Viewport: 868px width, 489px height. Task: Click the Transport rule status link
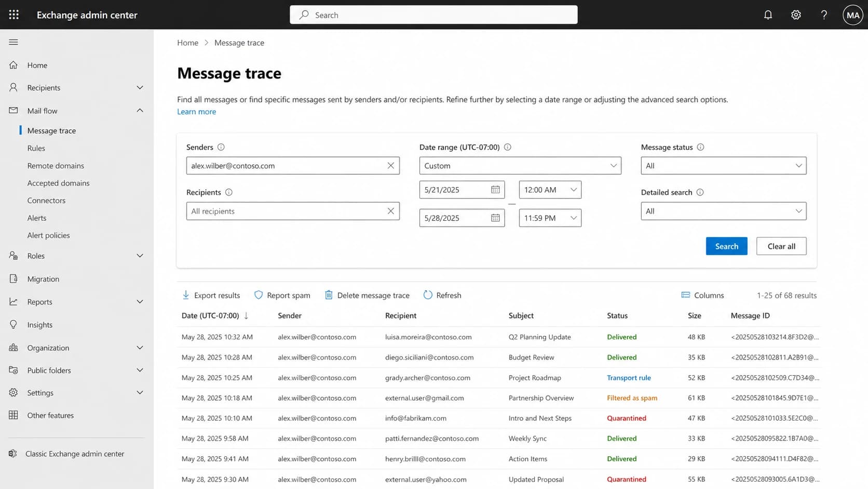[x=629, y=378]
